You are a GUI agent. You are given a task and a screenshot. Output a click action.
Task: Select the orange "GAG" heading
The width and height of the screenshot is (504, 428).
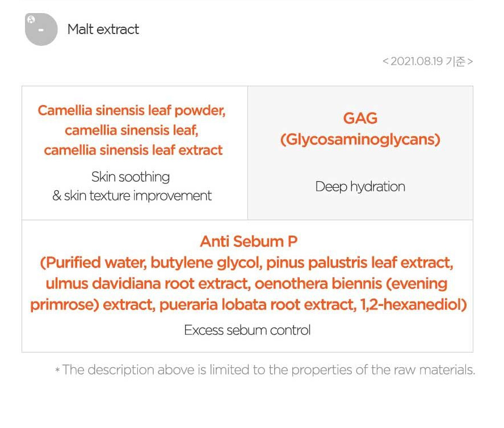pyautogui.click(x=360, y=118)
